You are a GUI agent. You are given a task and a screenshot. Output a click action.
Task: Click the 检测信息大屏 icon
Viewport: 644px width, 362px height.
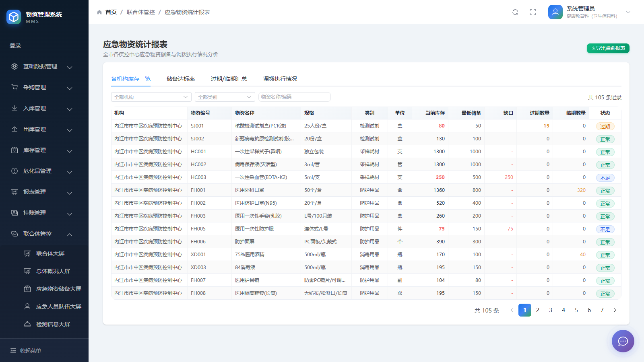[27, 324]
